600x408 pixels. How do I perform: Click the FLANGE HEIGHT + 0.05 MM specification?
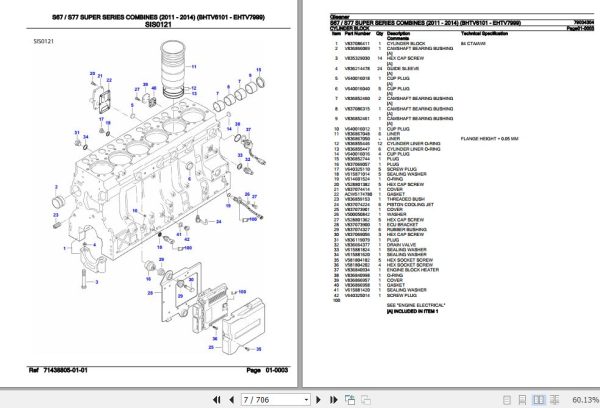coord(489,139)
